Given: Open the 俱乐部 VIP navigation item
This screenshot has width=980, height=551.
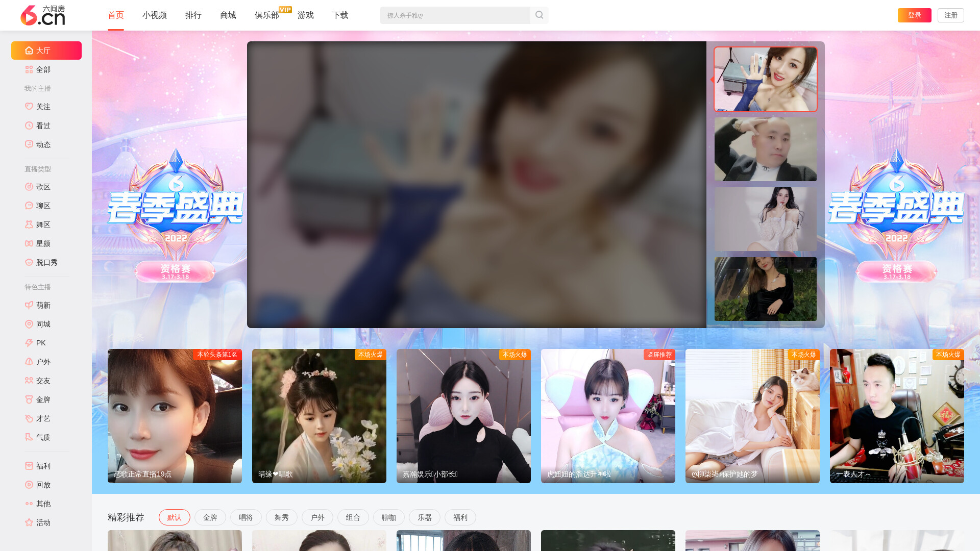Looking at the screenshot, I should (267, 15).
